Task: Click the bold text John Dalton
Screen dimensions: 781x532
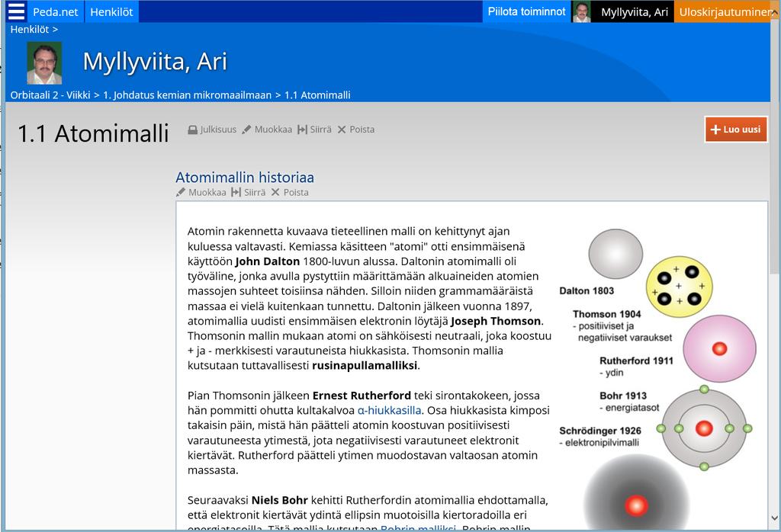Action: tap(268, 261)
